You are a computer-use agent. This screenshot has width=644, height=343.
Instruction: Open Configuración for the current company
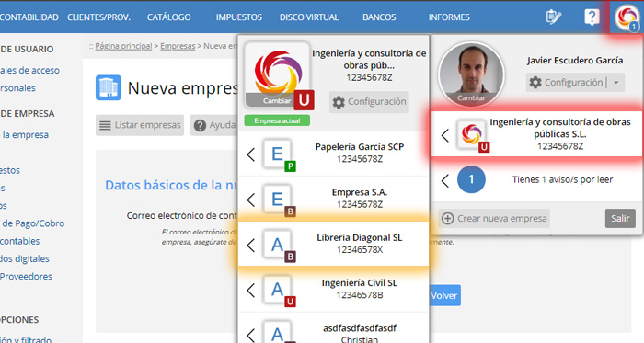point(369,102)
